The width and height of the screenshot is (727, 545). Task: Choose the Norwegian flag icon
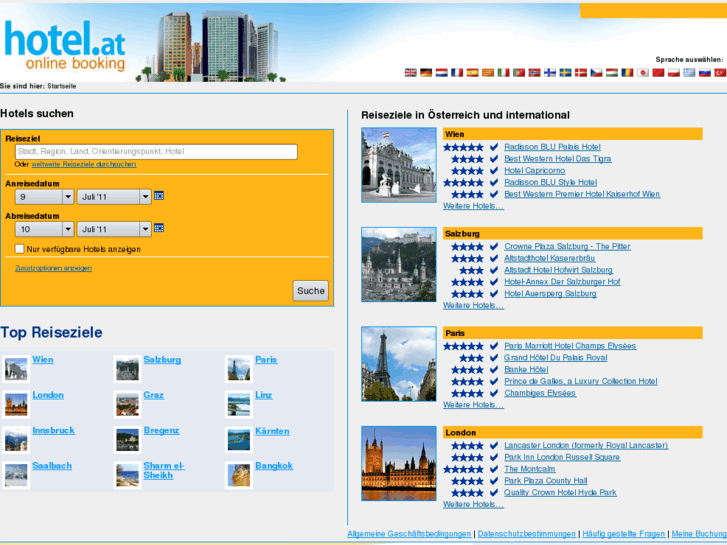click(535, 73)
